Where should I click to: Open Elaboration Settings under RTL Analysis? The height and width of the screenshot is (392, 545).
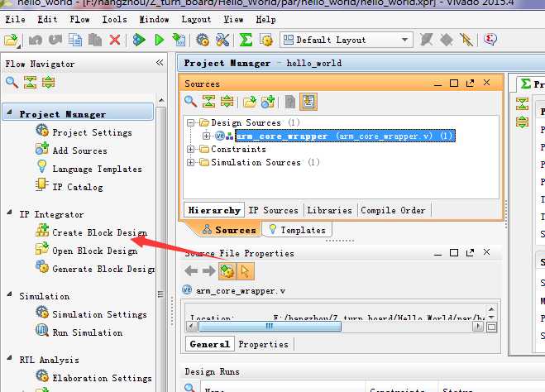(x=93, y=378)
